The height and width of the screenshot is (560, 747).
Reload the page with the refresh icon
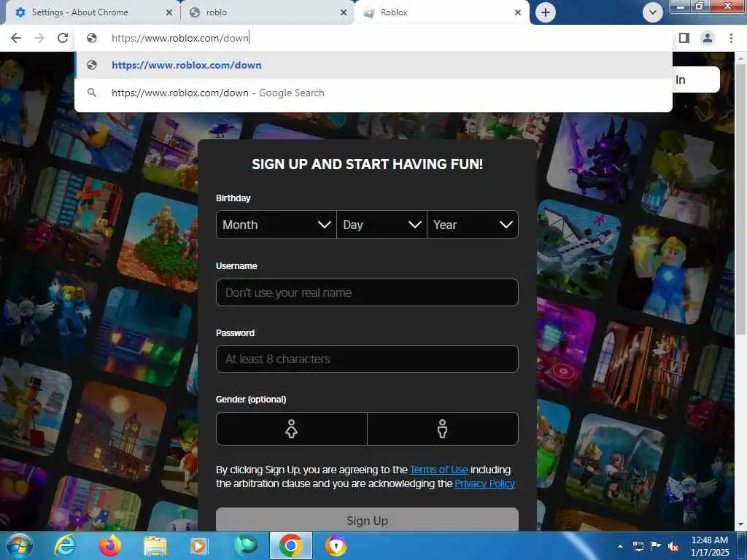click(x=63, y=38)
